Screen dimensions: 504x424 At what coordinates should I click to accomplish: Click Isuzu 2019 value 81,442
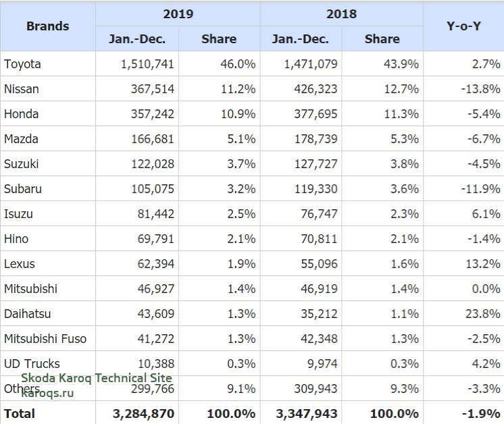click(x=156, y=214)
